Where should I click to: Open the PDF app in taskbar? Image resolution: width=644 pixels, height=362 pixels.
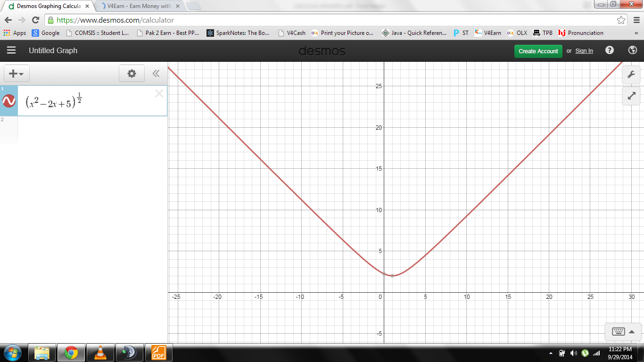click(x=158, y=353)
